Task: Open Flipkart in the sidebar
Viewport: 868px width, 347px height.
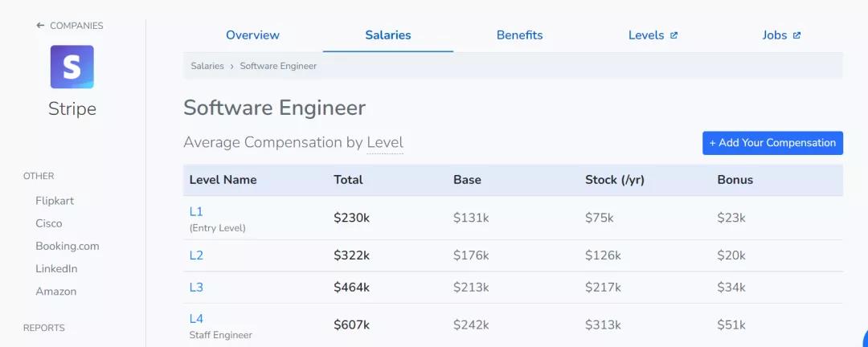Action: coord(55,200)
